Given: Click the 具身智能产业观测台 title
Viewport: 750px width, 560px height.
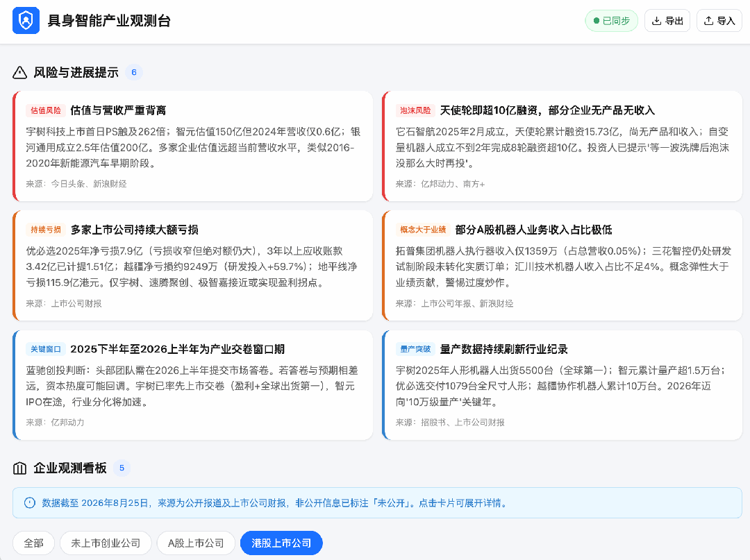Looking at the screenshot, I should [x=109, y=21].
